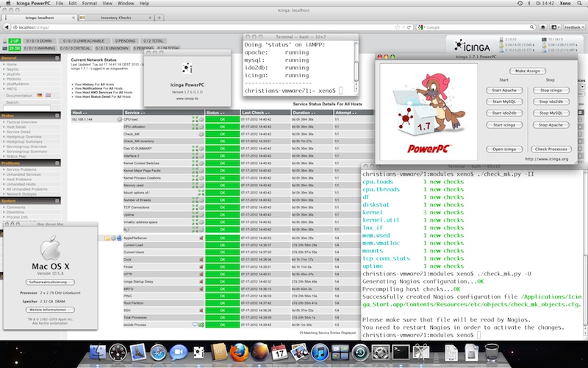Launch Dashboard from the dock

(x=118, y=353)
